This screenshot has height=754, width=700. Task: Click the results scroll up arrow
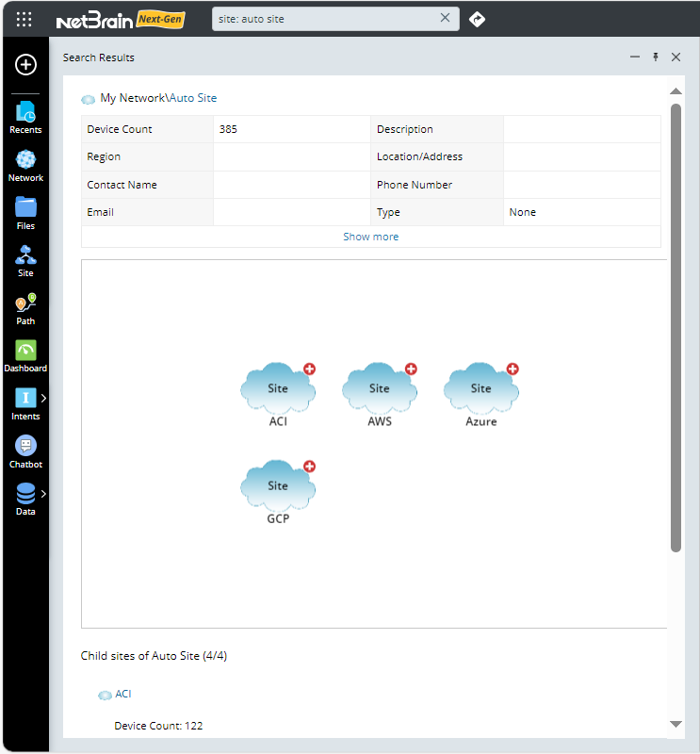pyautogui.click(x=676, y=90)
